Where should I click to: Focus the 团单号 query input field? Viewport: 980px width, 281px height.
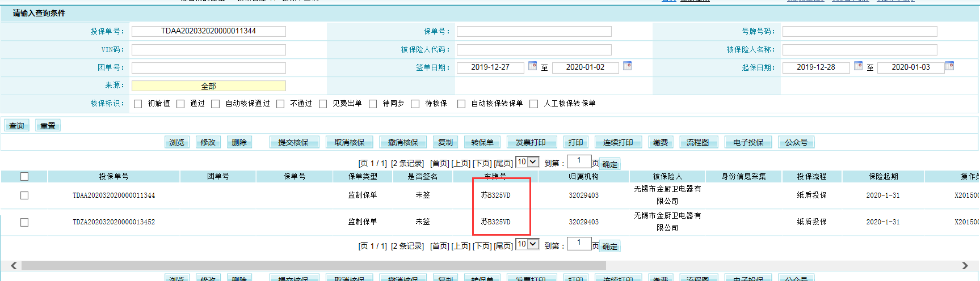[x=209, y=68]
